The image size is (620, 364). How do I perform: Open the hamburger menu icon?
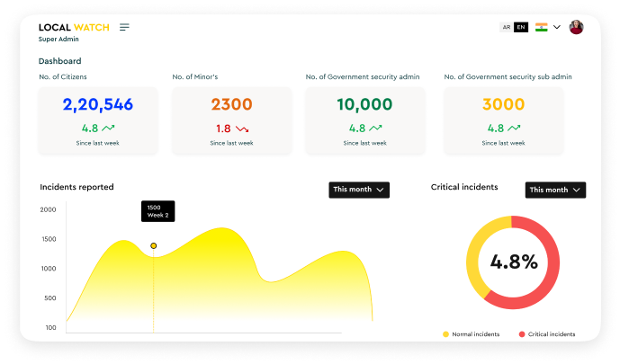pos(124,27)
